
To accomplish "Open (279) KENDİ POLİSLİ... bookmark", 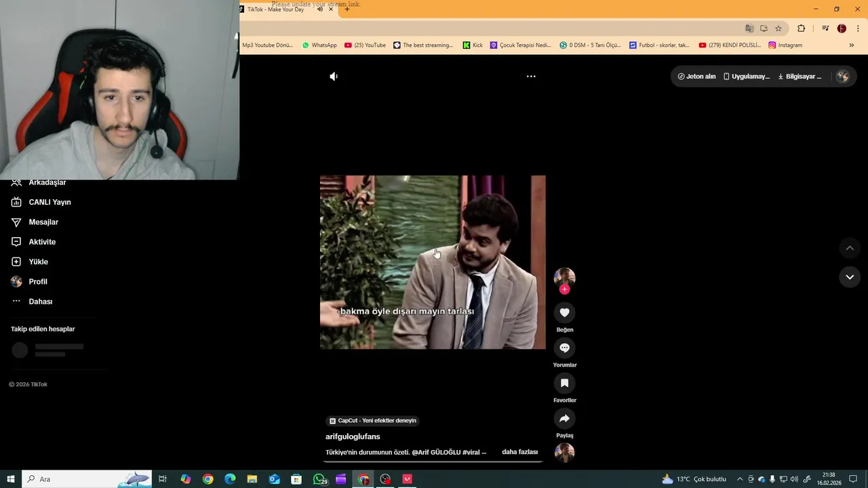I will [730, 45].
